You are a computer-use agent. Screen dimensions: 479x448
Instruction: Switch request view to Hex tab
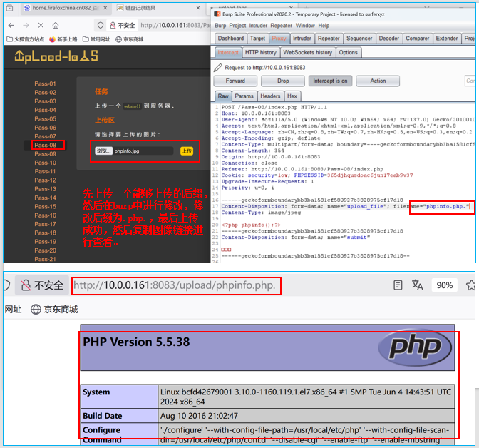tap(292, 96)
